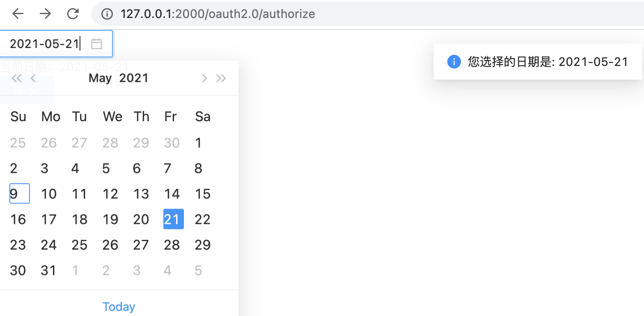Go to previous month with left arrow

point(33,78)
